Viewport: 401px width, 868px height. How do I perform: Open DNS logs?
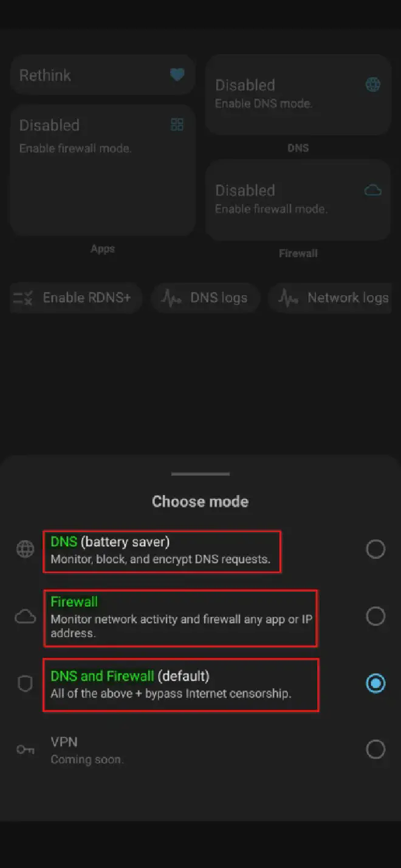point(205,298)
